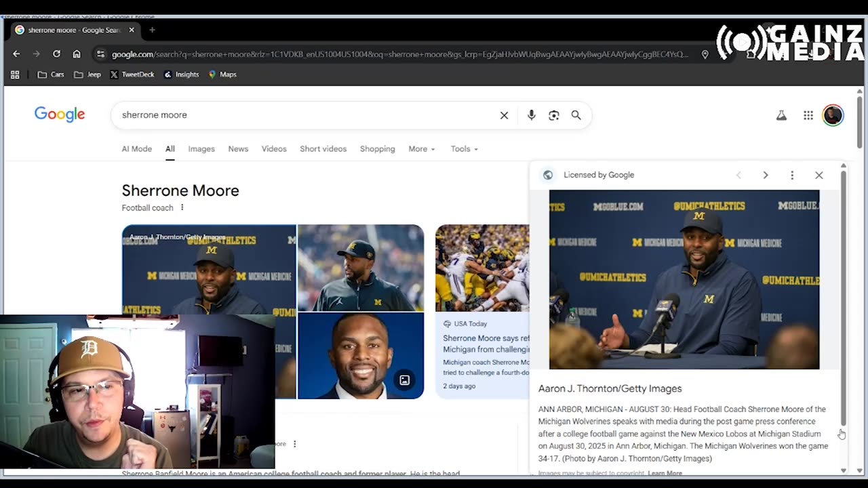Viewport: 868px width, 488px height.
Task: Open Search Labs flask icon
Action: pos(781,116)
